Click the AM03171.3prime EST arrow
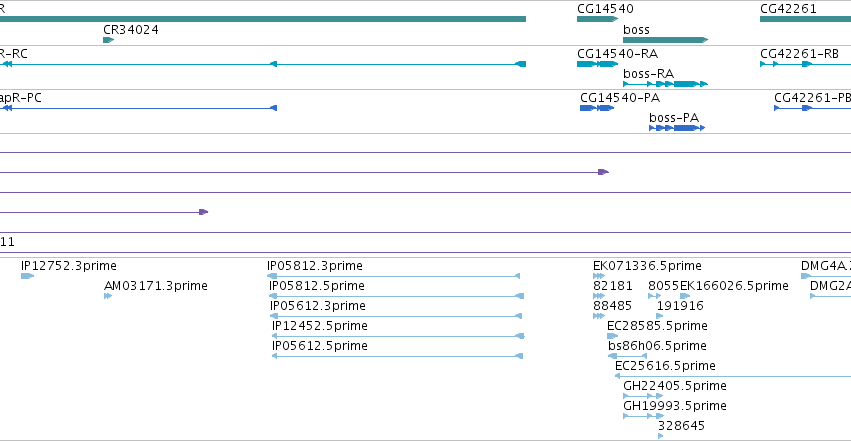The image size is (851, 441). click(108, 296)
